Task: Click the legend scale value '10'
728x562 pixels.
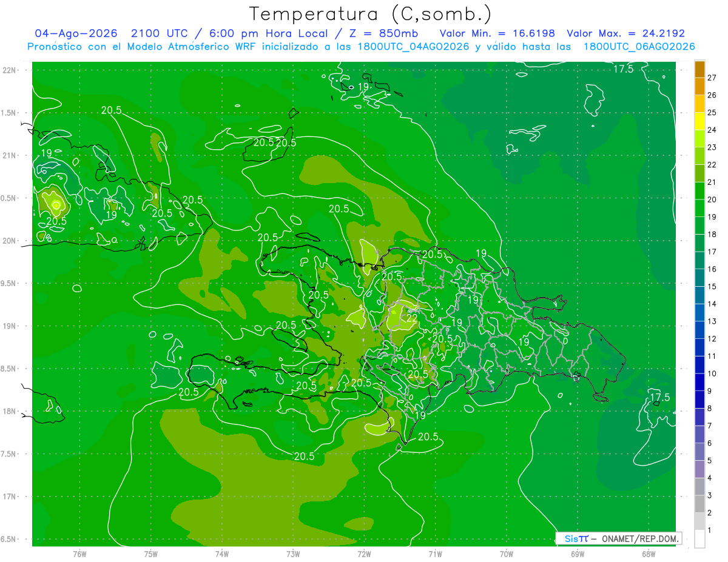Action: pos(712,373)
